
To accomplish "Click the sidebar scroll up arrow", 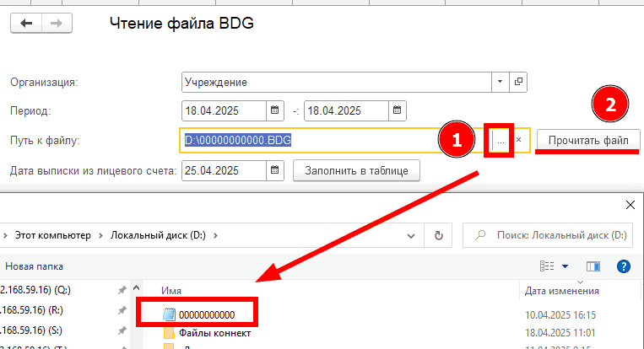I will click(x=137, y=288).
